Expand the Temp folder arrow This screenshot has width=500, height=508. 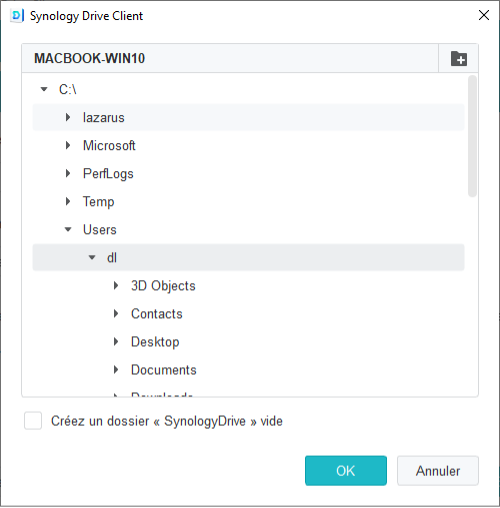tap(68, 201)
